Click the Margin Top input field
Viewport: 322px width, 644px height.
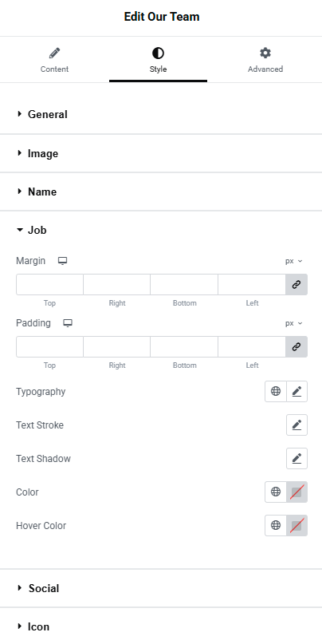click(x=49, y=285)
